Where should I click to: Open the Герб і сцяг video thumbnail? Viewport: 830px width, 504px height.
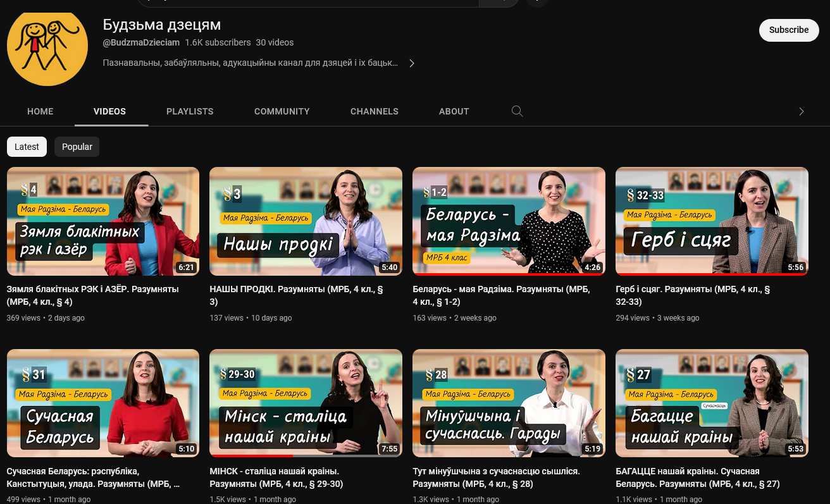(x=712, y=221)
